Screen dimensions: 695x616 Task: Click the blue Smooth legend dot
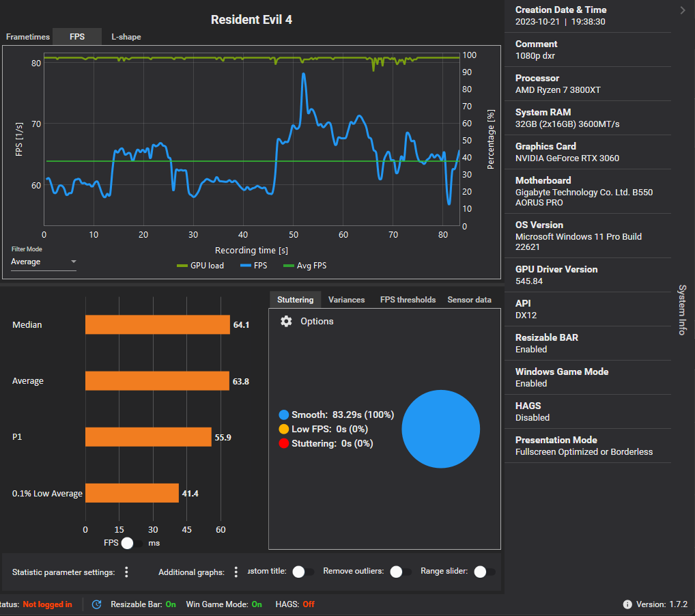(284, 415)
